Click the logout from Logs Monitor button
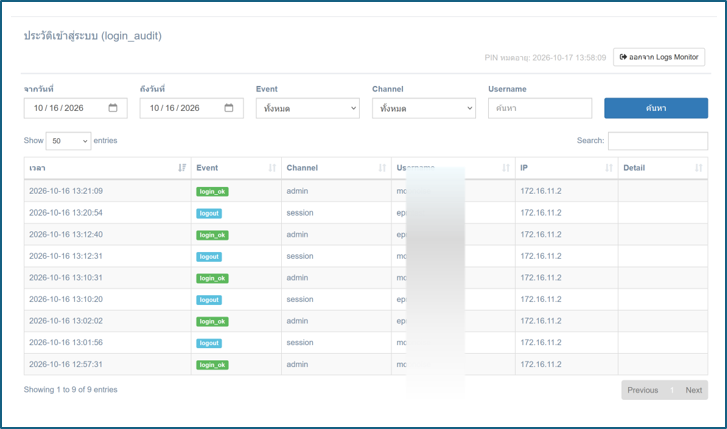This screenshot has height=429, width=727. point(659,57)
